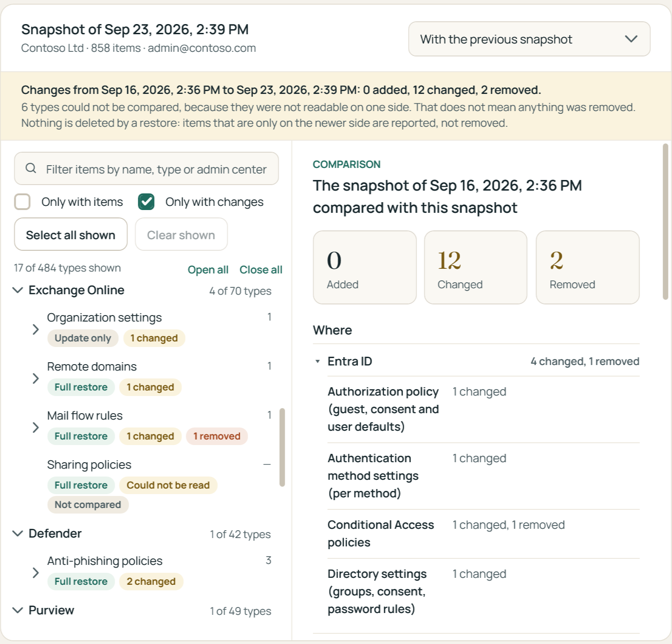The height and width of the screenshot is (644, 672).
Task: Enable the Only with items checkbox
Action: click(x=22, y=202)
